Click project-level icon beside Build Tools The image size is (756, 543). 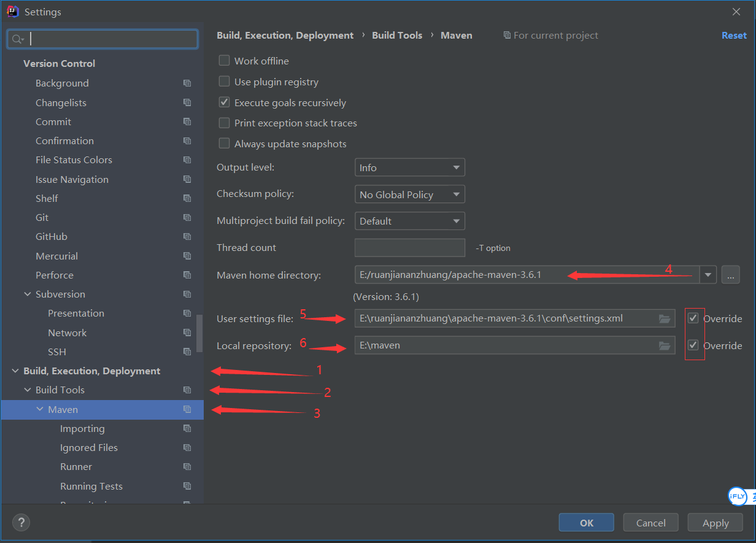187,390
